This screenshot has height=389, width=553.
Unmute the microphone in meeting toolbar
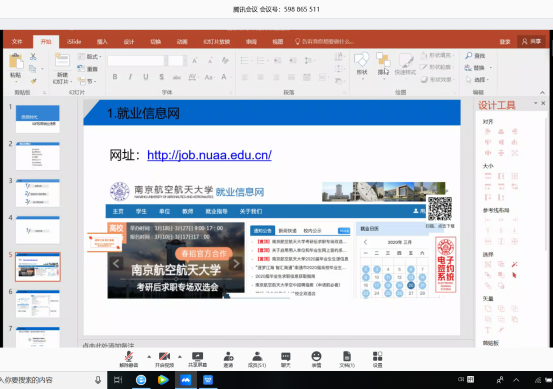129,359
